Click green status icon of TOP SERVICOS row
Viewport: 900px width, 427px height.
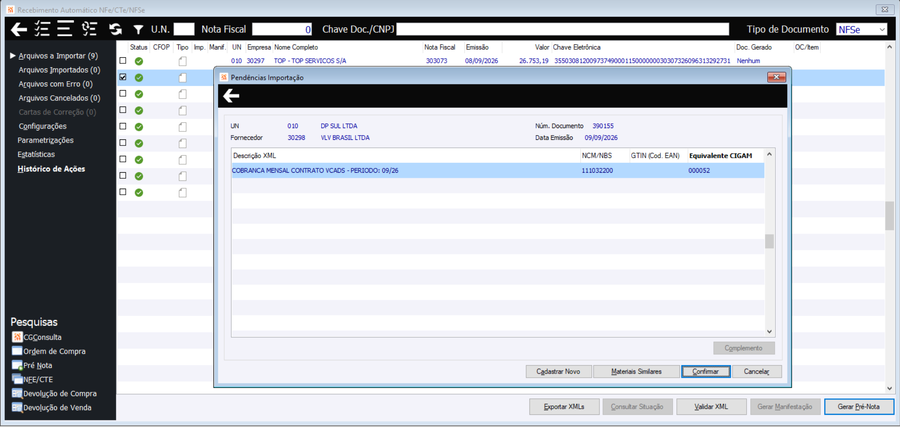pos(139,61)
